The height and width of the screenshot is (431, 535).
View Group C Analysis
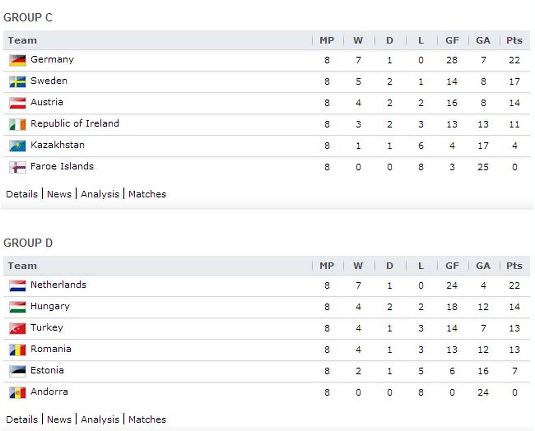click(x=100, y=194)
